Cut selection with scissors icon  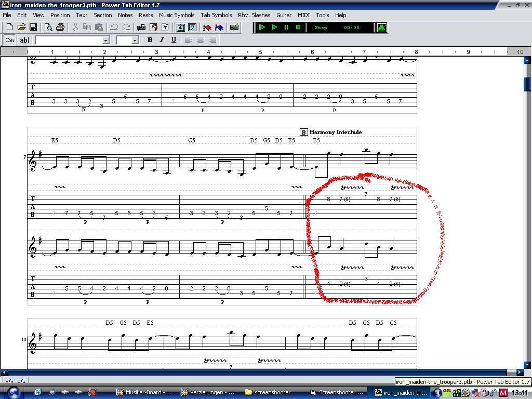coord(75,28)
